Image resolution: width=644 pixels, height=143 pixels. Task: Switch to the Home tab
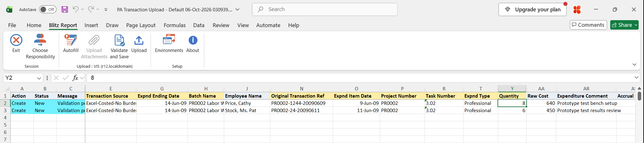click(34, 25)
